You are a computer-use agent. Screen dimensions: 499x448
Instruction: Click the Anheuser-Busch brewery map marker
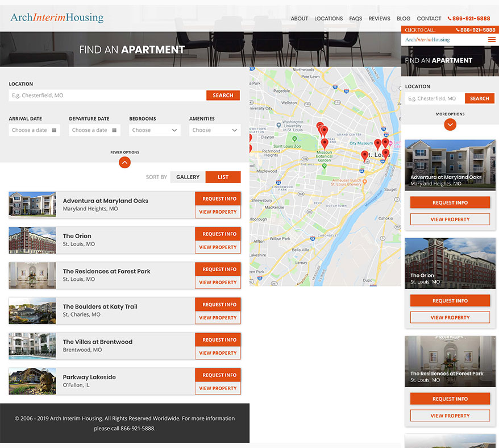365,182
